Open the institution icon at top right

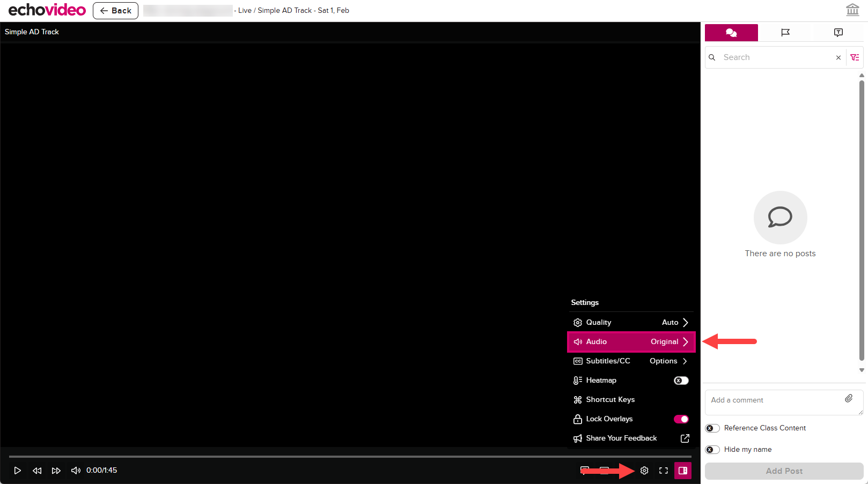tap(852, 10)
